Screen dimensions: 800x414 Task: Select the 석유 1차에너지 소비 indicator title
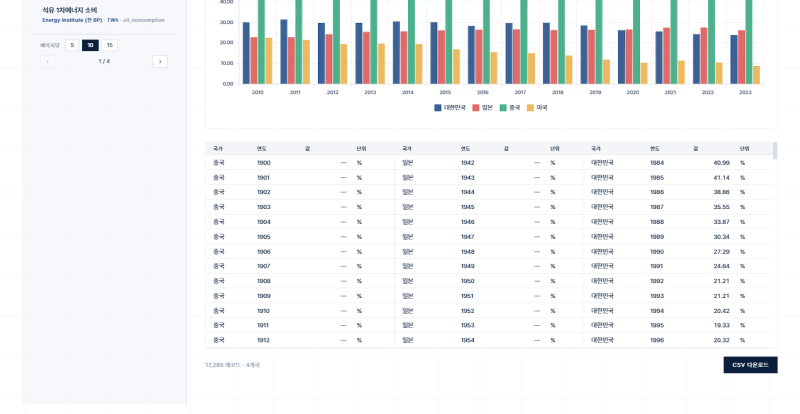coord(70,10)
